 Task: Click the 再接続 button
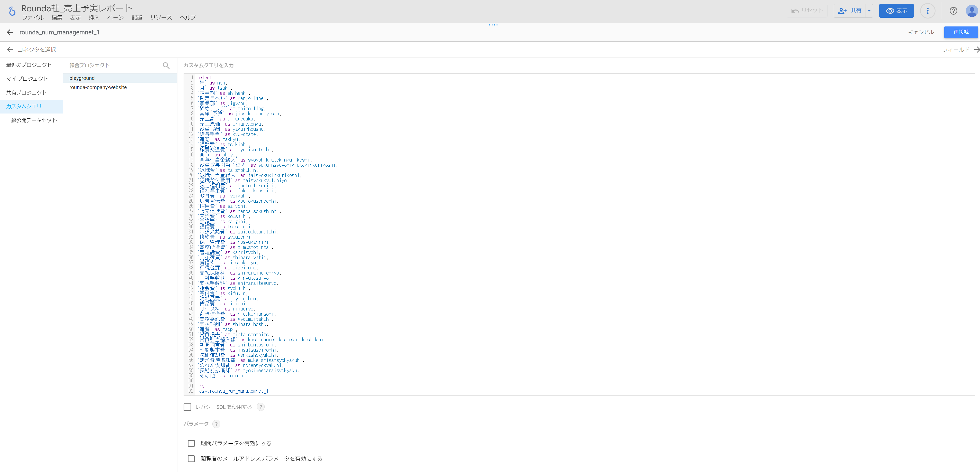(x=961, y=32)
